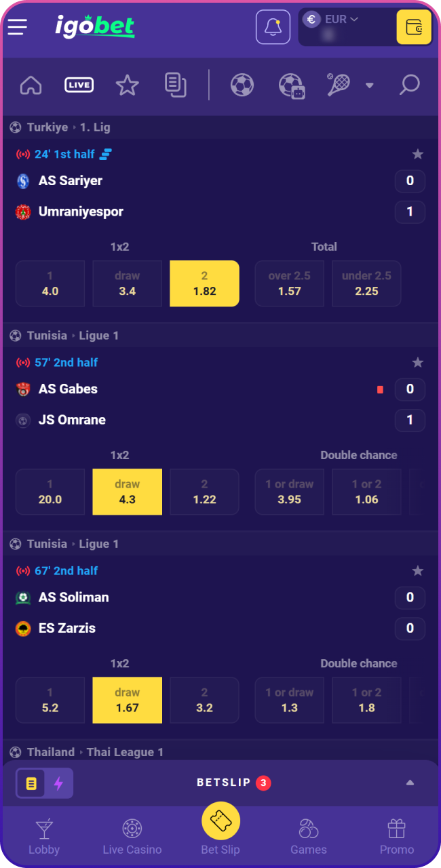Select the tennis racket sport icon
Screen dimensions: 441x868
pyautogui.click(x=338, y=85)
